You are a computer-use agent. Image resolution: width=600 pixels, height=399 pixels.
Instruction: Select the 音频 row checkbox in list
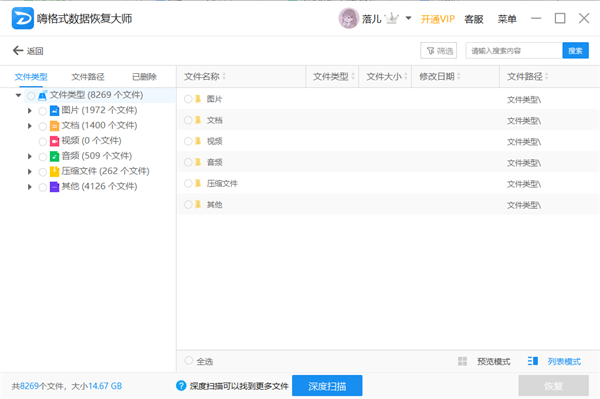(188, 162)
